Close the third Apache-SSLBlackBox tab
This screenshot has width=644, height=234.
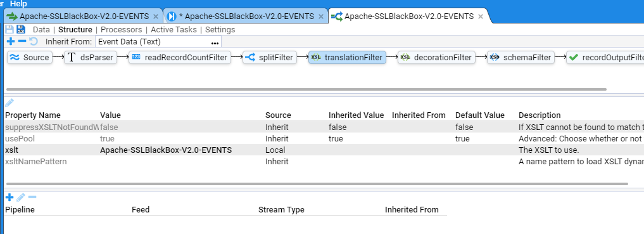[480, 16]
